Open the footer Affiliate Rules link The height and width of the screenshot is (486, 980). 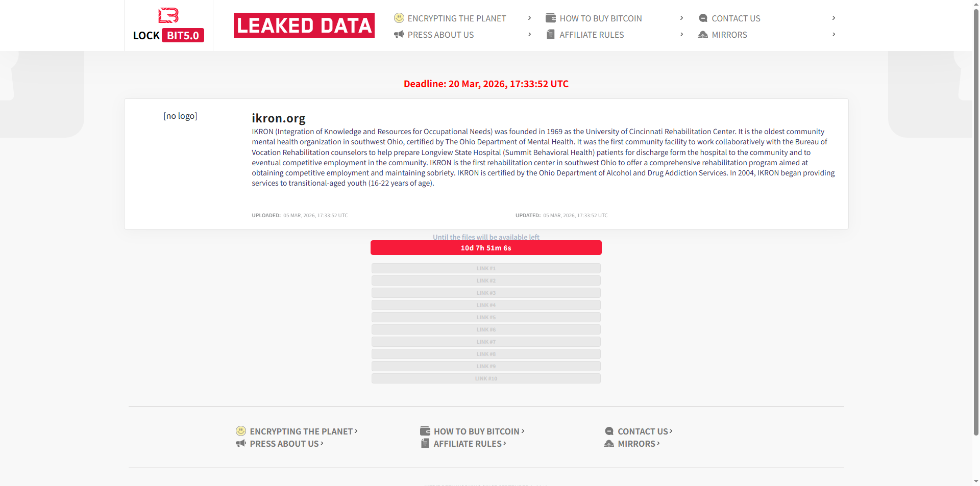[468, 444]
